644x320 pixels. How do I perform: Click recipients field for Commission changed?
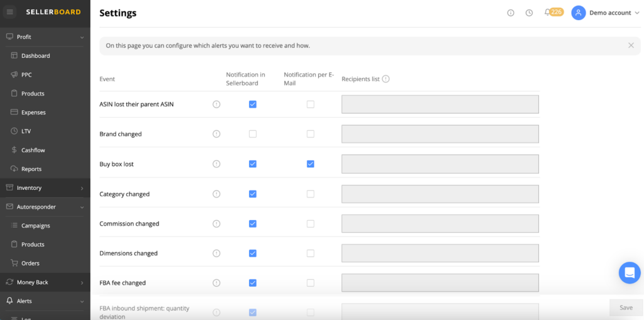pyautogui.click(x=440, y=224)
